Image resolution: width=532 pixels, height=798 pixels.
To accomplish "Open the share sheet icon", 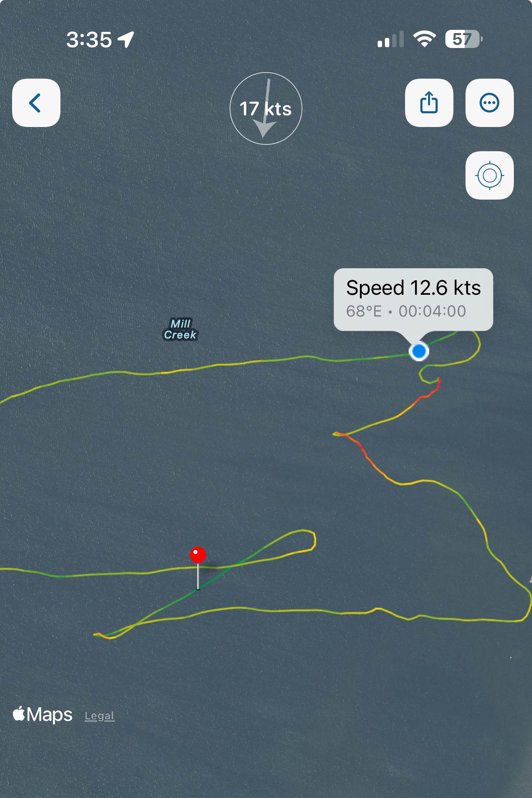I will click(429, 103).
